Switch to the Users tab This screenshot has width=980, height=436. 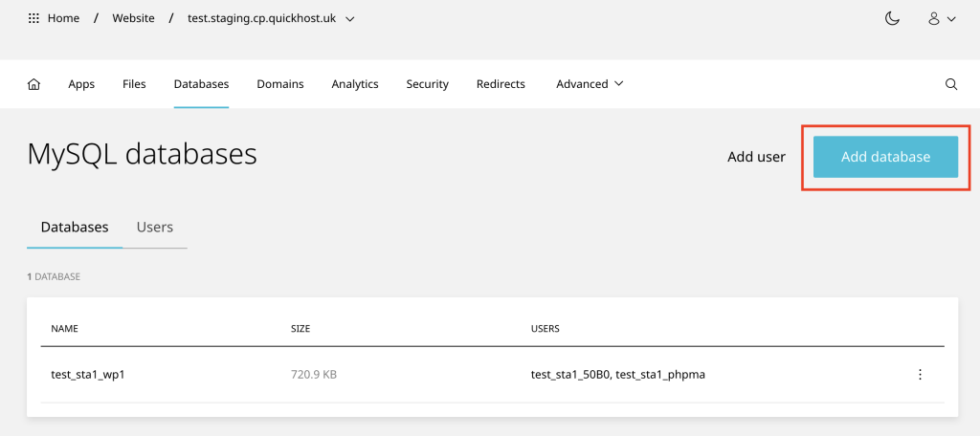coord(154,227)
